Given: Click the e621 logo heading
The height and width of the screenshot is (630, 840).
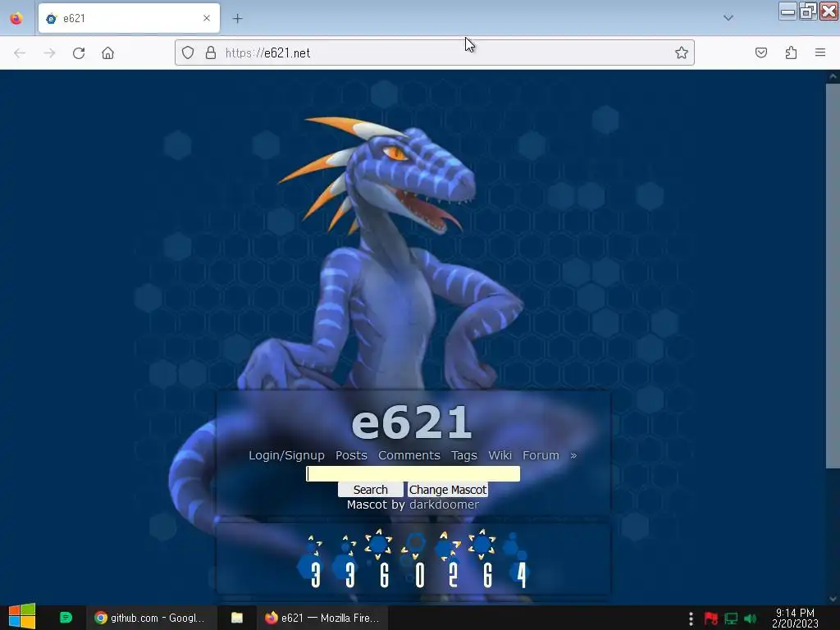Looking at the screenshot, I should pos(412,422).
